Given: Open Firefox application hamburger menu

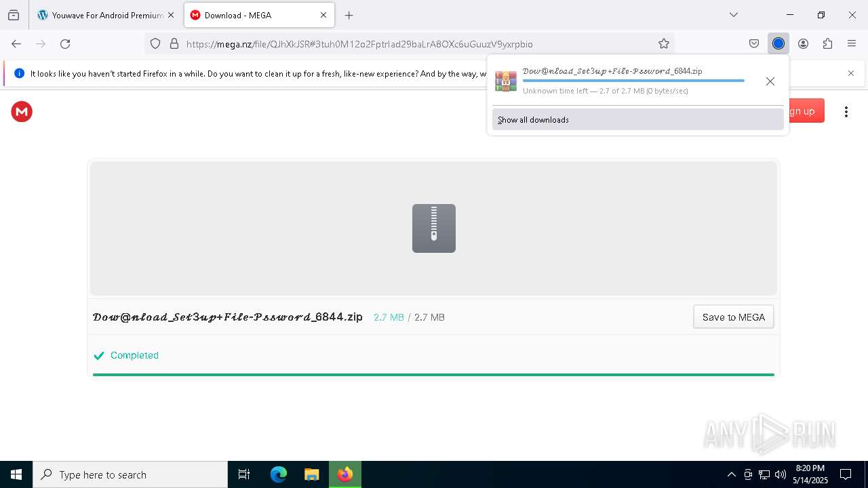Looking at the screenshot, I should click(x=852, y=43).
